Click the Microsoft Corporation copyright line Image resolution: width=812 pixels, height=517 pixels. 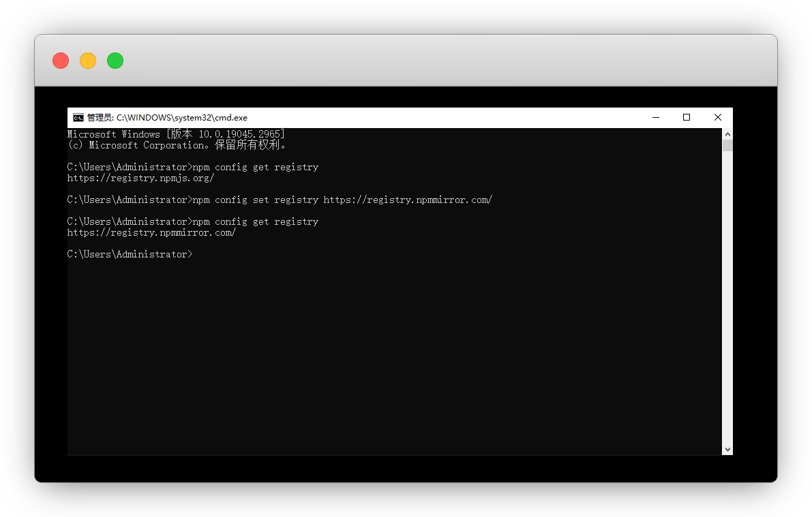pos(177,145)
